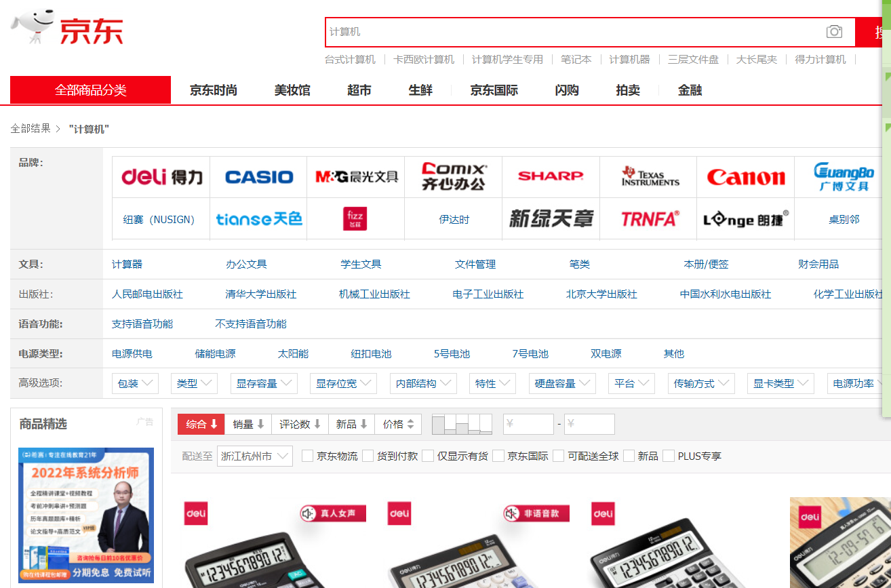Image resolution: width=891 pixels, height=588 pixels.
Task: Tick the 仅显示有货 checkbox
Action: click(x=428, y=456)
